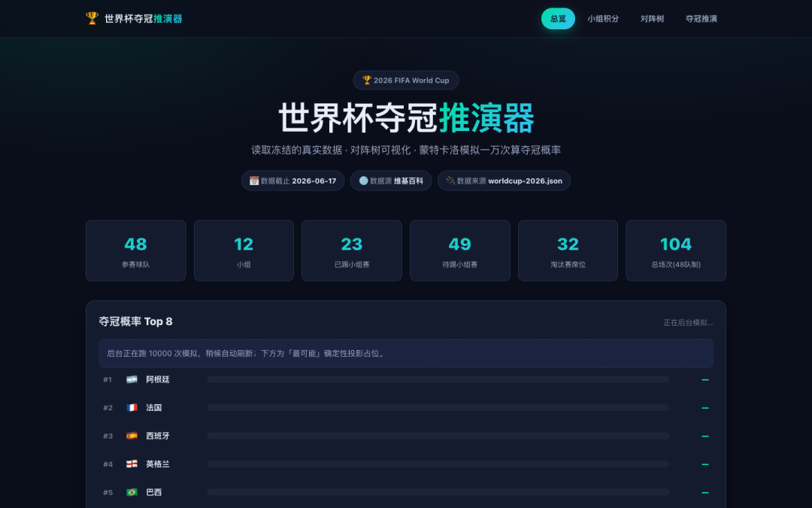The height and width of the screenshot is (508, 812).
Task: Select the 48 参赛球队 stat card
Action: click(135, 251)
